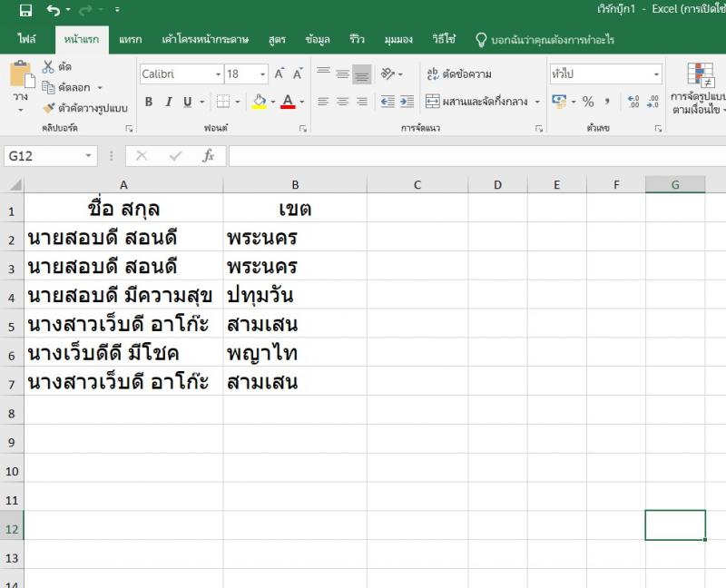Viewport: 726px width, 588px height.
Task: Apply Percent number style
Action: click(x=587, y=100)
